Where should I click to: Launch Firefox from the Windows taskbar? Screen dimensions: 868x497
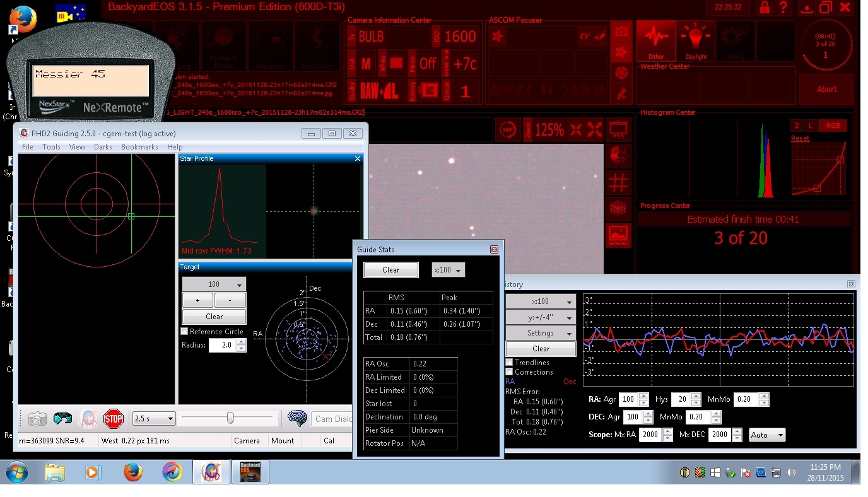coord(132,472)
